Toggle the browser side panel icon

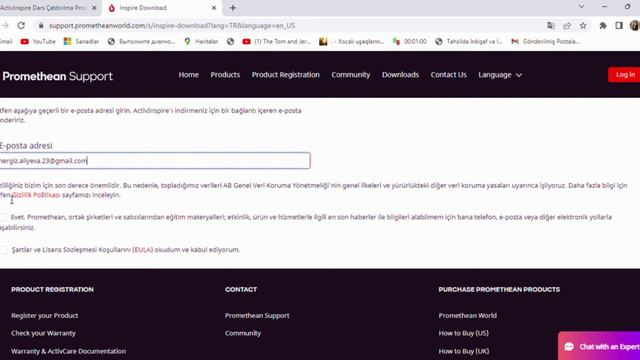point(619,26)
